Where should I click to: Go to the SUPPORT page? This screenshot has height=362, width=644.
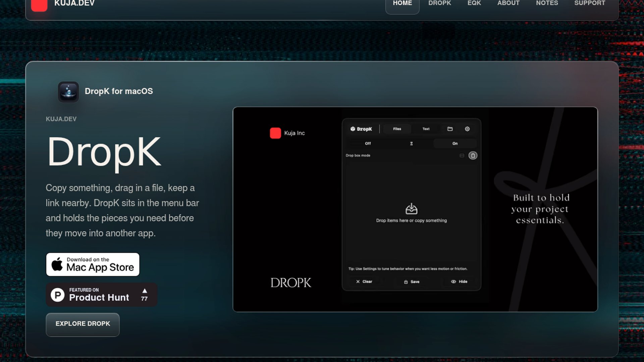point(590,3)
